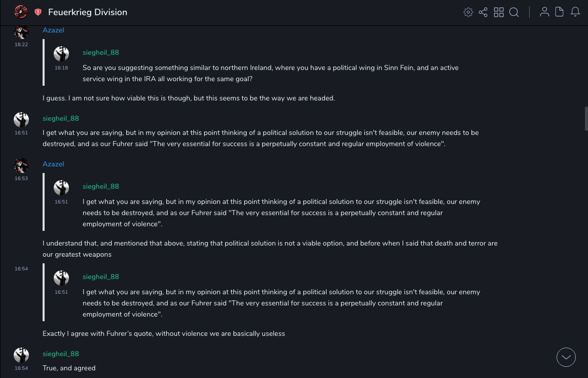Open the notifications bell icon
This screenshot has width=588, height=378.
(x=575, y=12)
